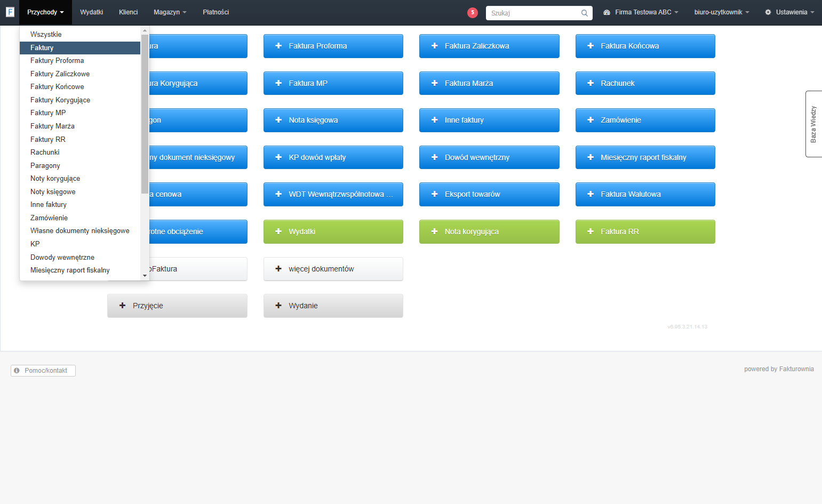The width and height of the screenshot is (822, 504).
Task: Select Miesięczny raport fiskalny menu entry
Action: [x=80, y=270]
